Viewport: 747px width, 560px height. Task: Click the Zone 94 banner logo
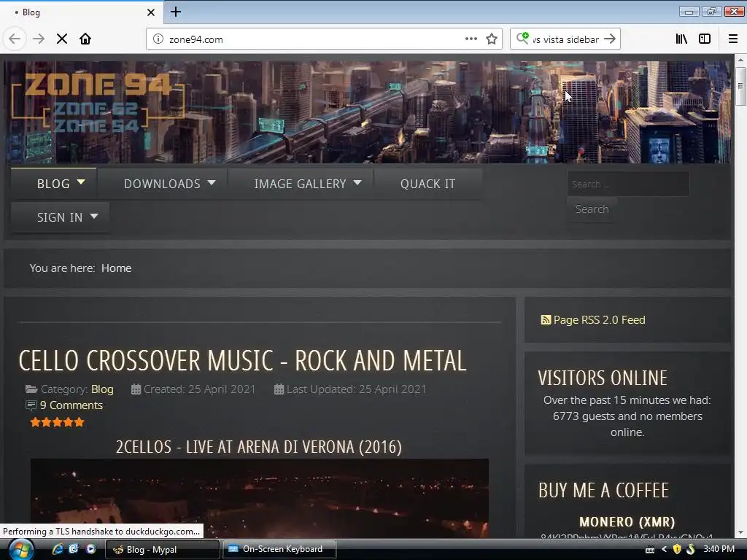pos(98,102)
